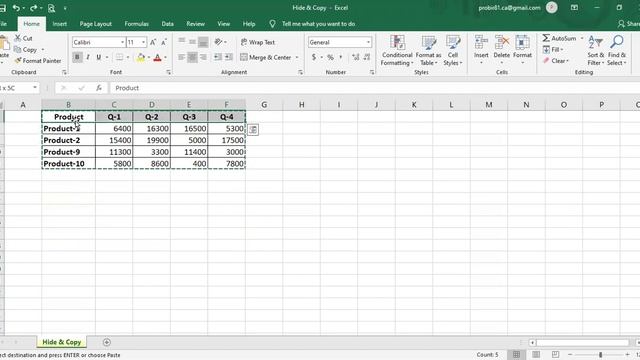This screenshot has width=640, height=360.
Task: Toggle Italic formatting
Action: tap(88, 57)
